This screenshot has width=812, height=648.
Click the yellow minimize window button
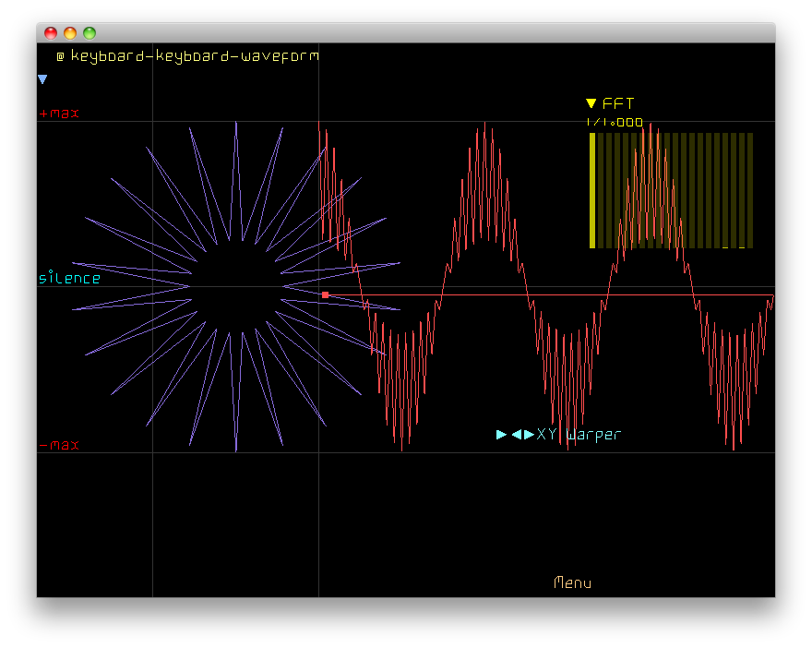pos(70,33)
